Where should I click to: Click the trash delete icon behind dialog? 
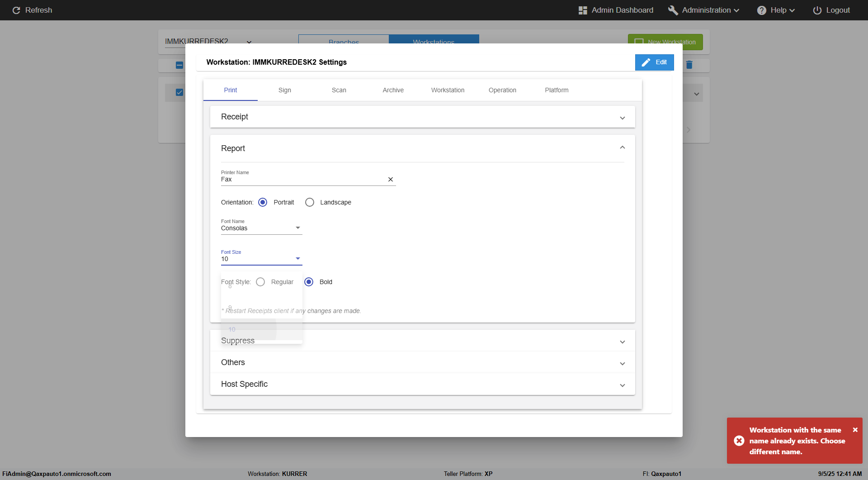(x=689, y=65)
